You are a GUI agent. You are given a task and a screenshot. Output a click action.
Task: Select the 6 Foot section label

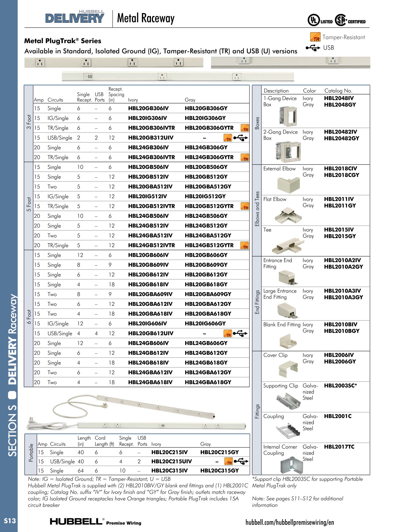tap(29, 314)
